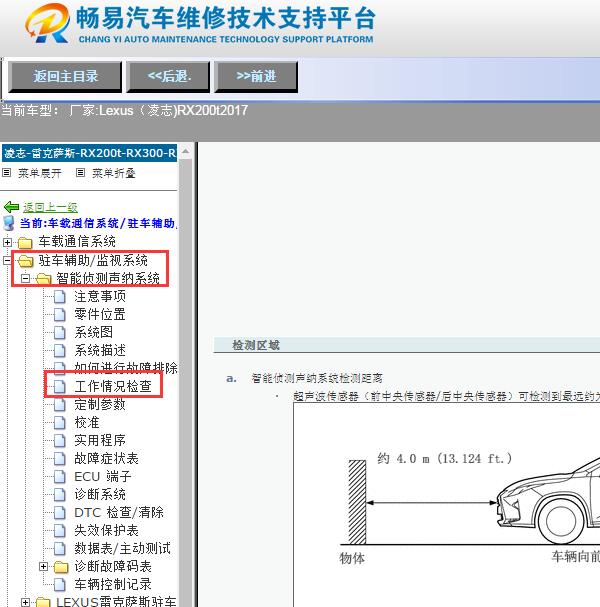The height and width of the screenshot is (607, 600).
Task: Collapse the 驻车辅助/监视系统 tree node
Action: pyautogui.click(x=7, y=260)
